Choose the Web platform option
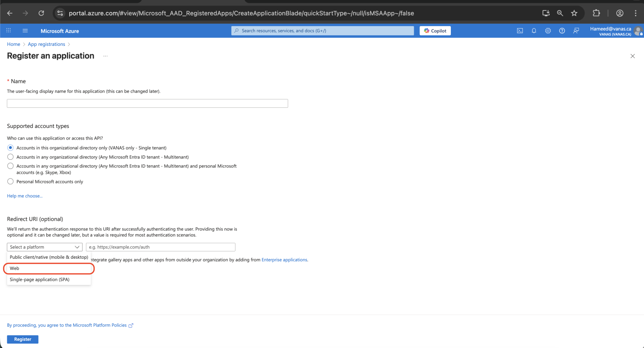The image size is (644, 348). 49,268
